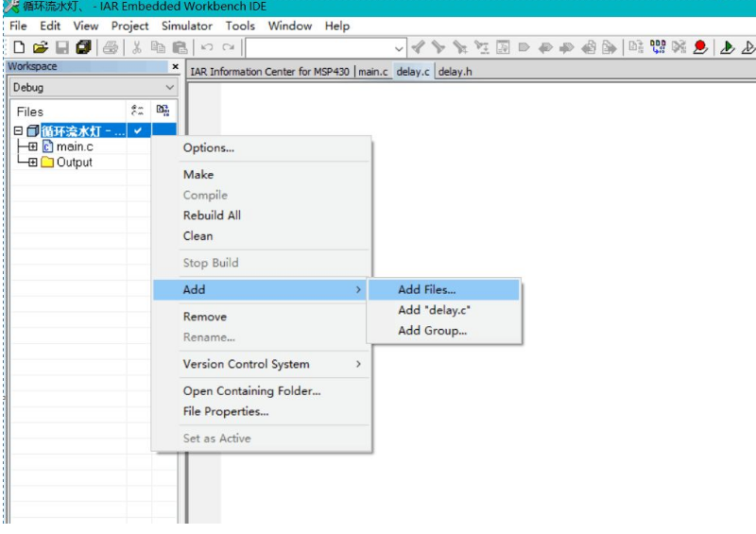Image resolution: width=756 pixels, height=534 pixels.
Task: Switch to the delay.c editor tab
Action: pyautogui.click(x=413, y=72)
